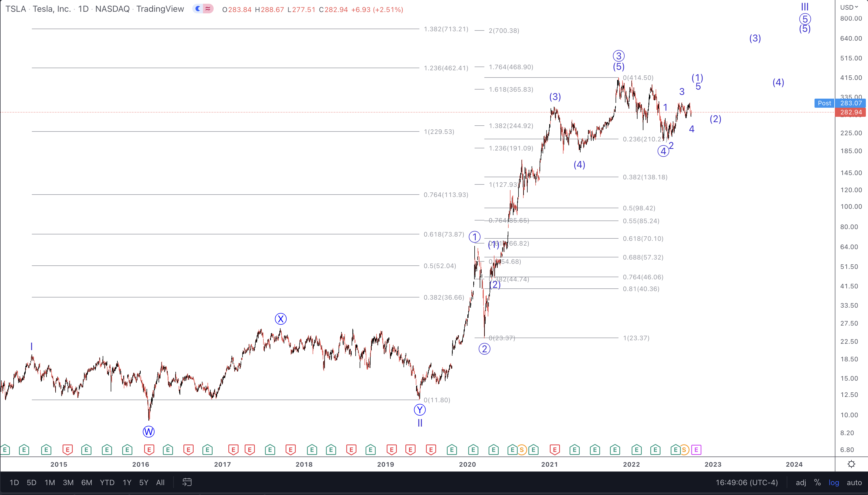Screen dimensions: 868x495
Task: Click the red 282.94 last price label
Action: click(x=851, y=112)
